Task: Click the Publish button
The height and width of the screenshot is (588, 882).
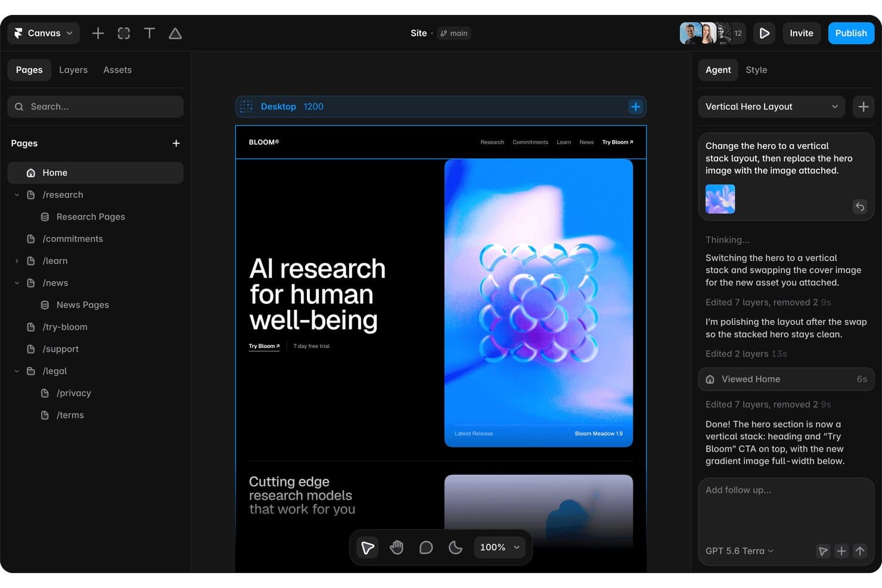Action: pos(851,33)
